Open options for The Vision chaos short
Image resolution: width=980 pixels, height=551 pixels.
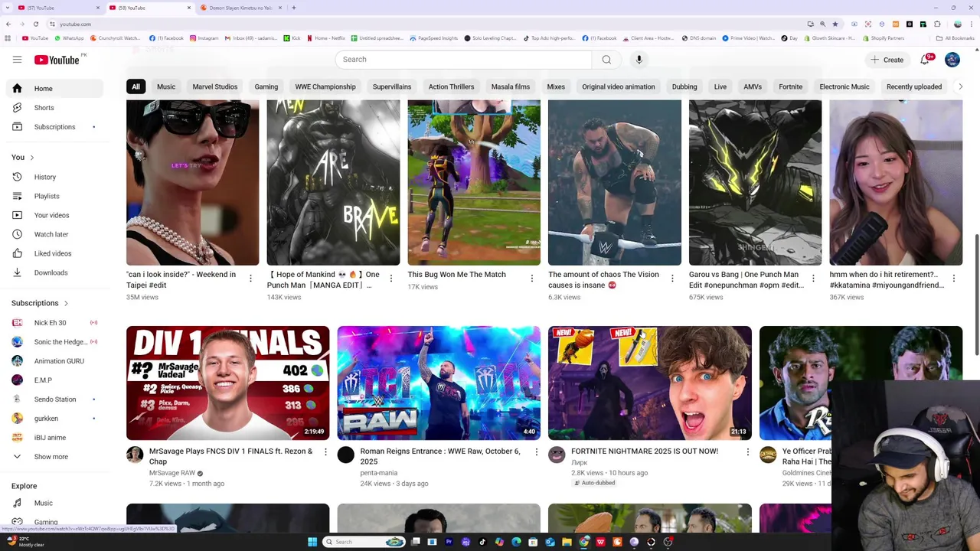[672, 279]
